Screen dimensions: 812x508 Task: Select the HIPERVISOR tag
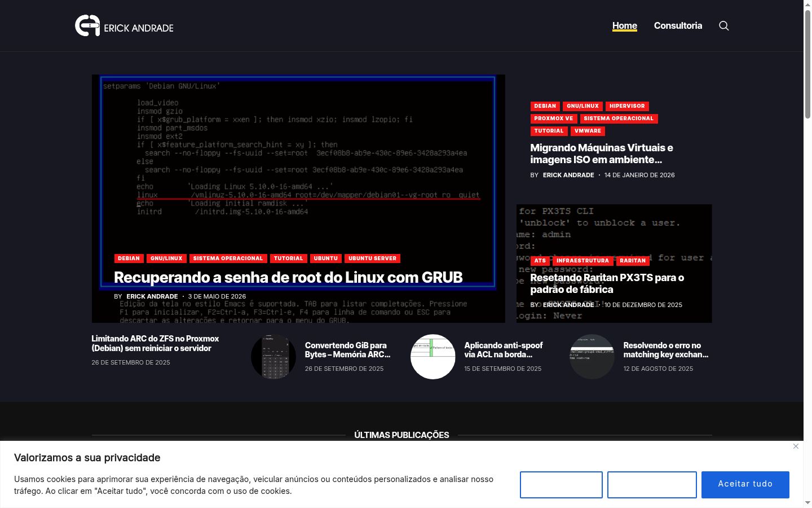pyautogui.click(x=627, y=106)
